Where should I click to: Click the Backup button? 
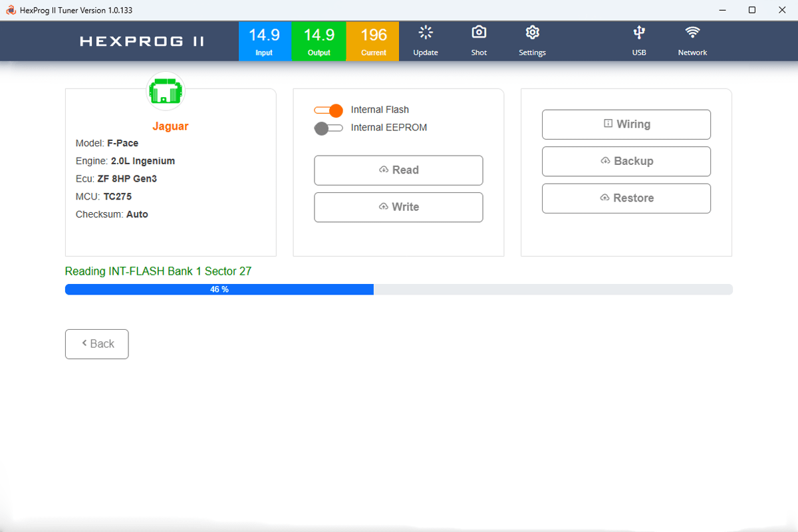[626, 161]
